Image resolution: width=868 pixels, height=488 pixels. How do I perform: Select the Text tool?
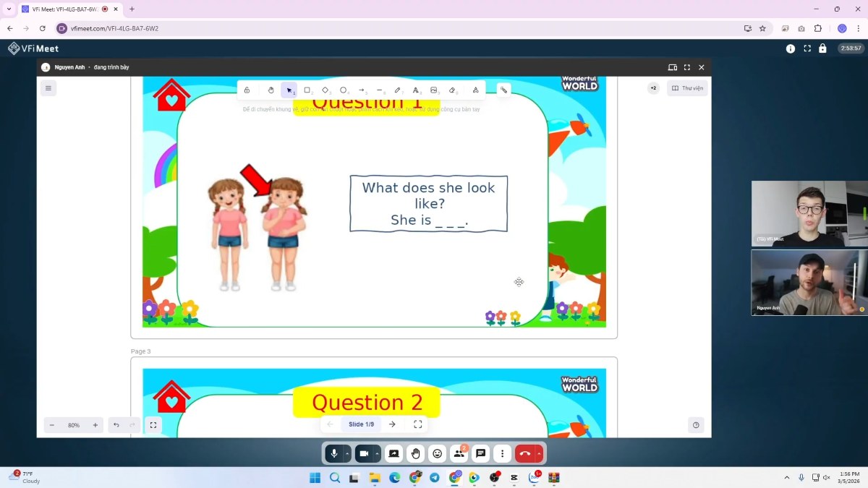pyautogui.click(x=416, y=90)
